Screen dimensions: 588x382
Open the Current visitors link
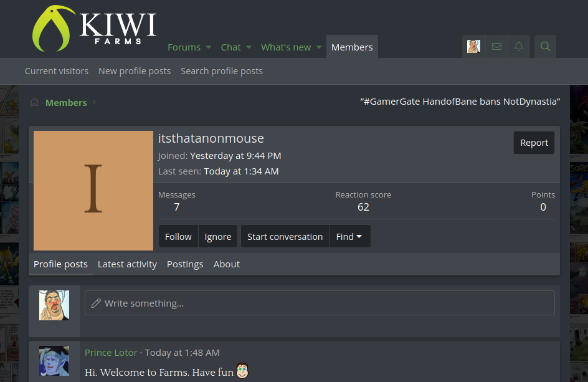(x=57, y=71)
